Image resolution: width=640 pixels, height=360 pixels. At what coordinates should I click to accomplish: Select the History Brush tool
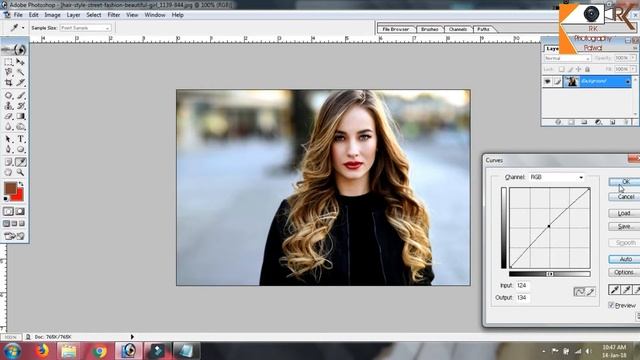pyautogui.click(x=20, y=106)
